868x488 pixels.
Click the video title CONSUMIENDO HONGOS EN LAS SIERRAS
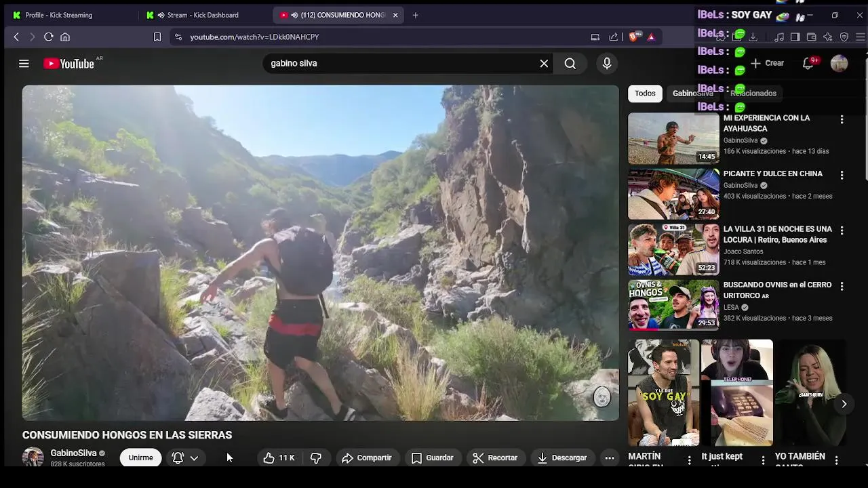click(127, 435)
